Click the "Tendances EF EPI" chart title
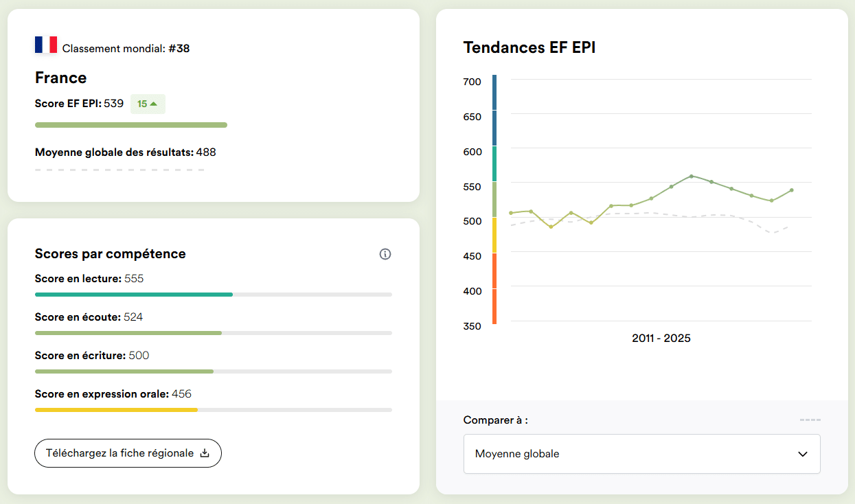The width and height of the screenshot is (855, 504). 529,47
